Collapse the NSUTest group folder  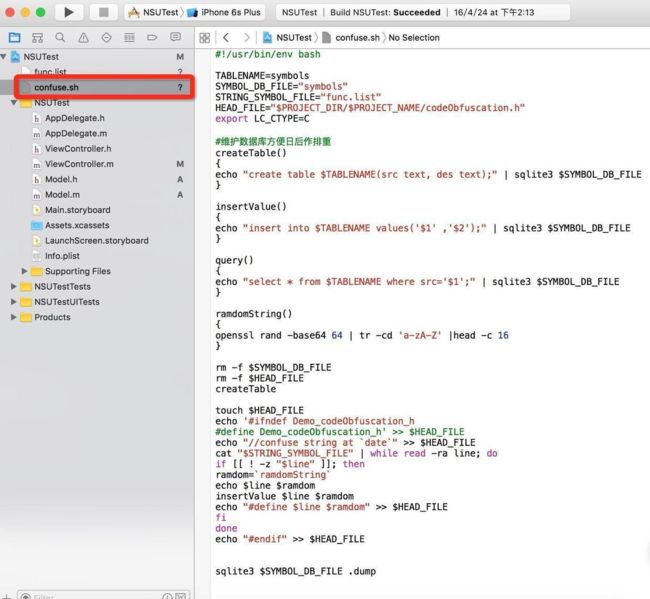click(x=14, y=102)
